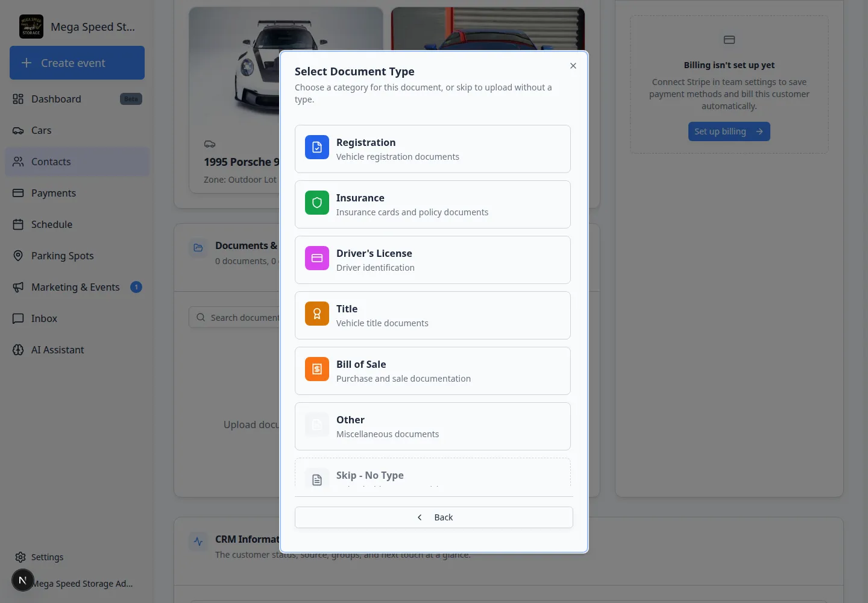Select the Driver's License option
868x603 pixels.
433,260
